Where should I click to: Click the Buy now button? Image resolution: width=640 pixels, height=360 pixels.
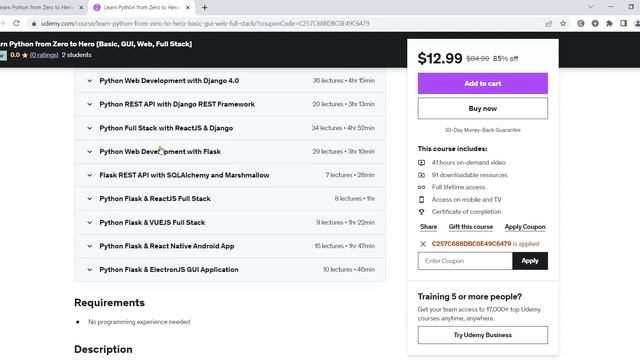[x=482, y=109]
